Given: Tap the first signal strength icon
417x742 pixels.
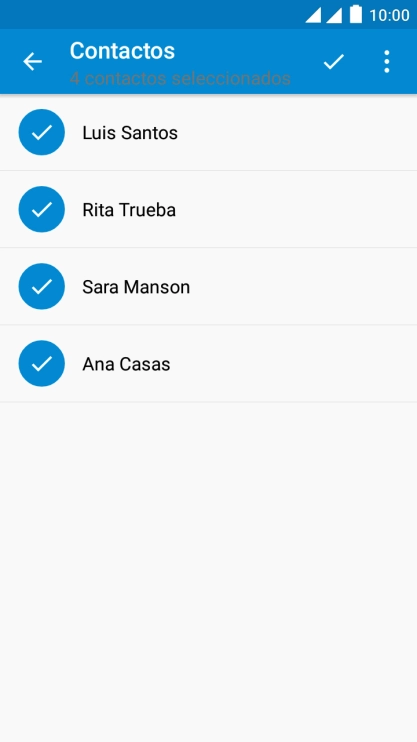Looking at the screenshot, I should click(x=313, y=15).
